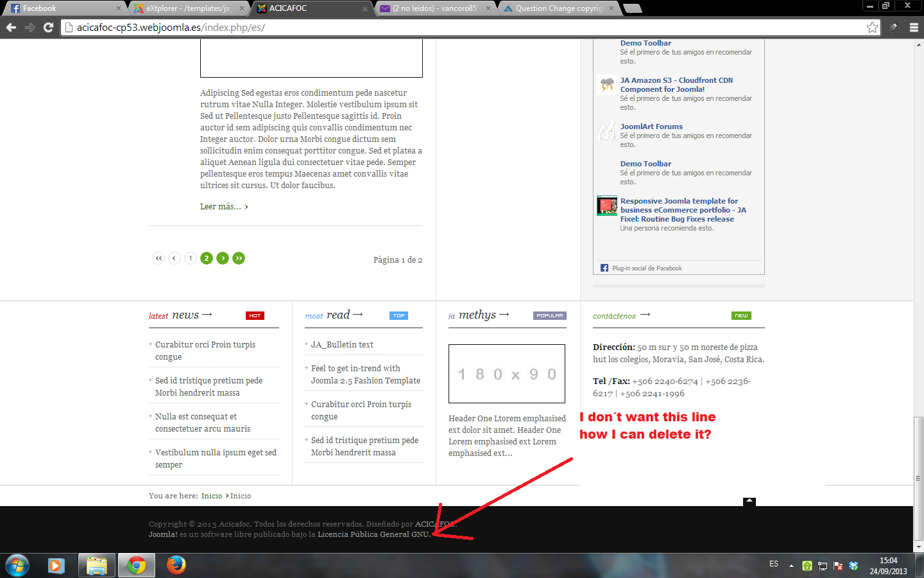The height and width of the screenshot is (578, 924).
Task: Go back using the browser back arrow
Action: [x=11, y=27]
